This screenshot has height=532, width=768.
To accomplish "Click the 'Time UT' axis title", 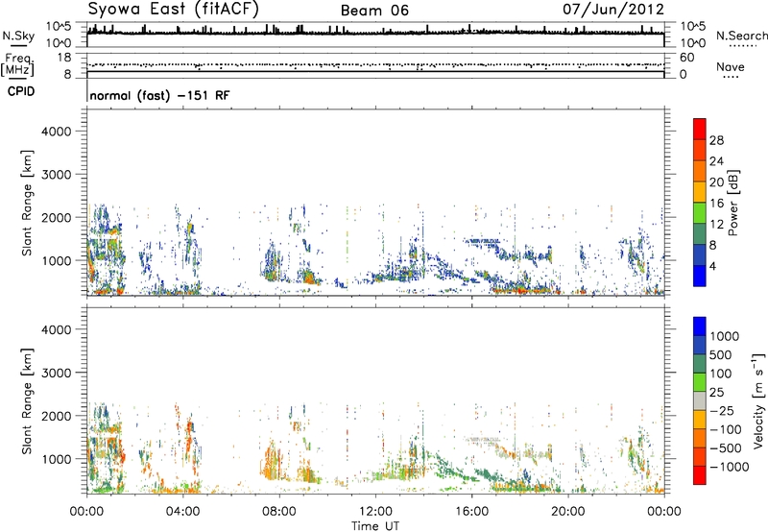I will (375, 525).
